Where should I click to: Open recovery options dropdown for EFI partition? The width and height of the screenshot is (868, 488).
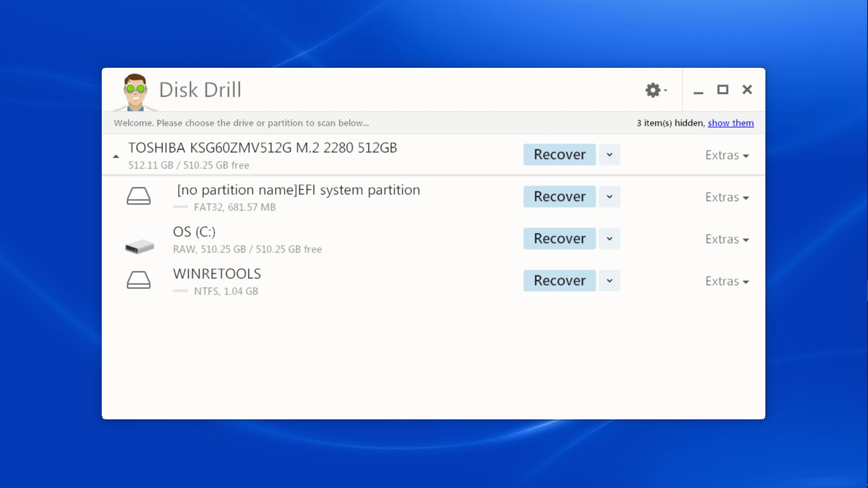pos(609,197)
